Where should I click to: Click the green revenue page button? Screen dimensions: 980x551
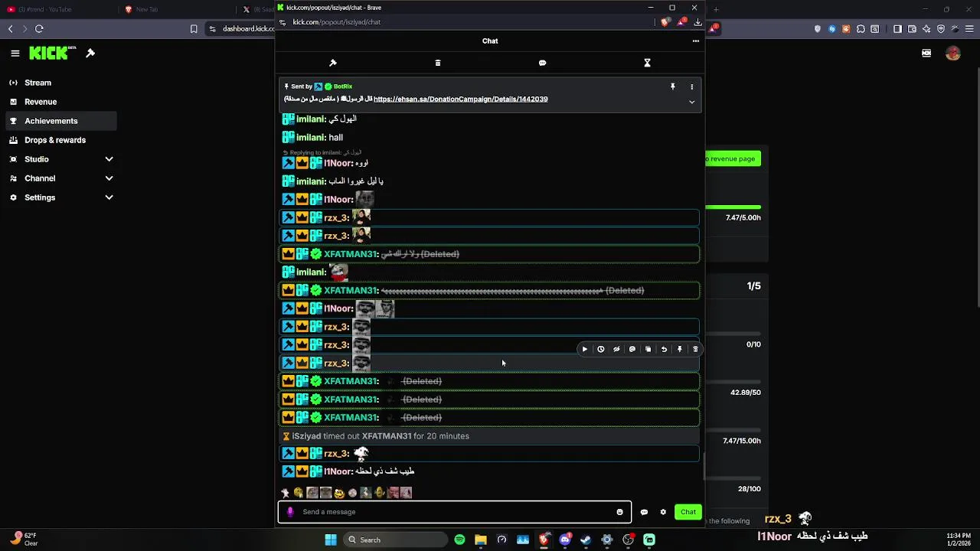pyautogui.click(x=732, y=158)
